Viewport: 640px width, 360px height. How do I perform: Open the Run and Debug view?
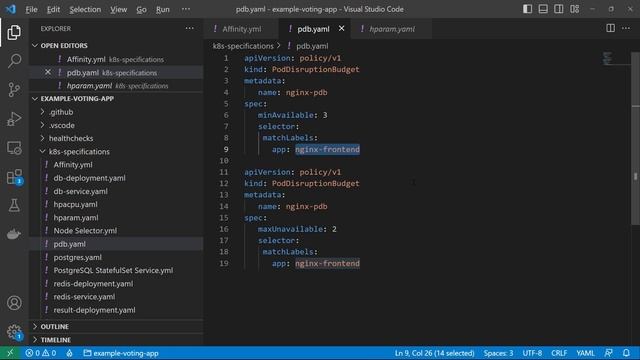tap(14, 119)
